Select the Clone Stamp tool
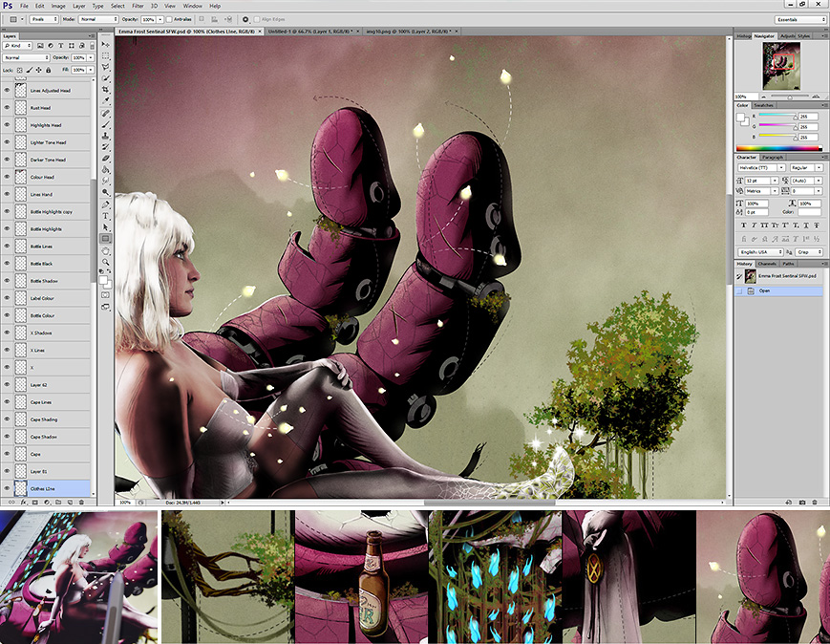The image size is (830, 644). pos(105,136)
